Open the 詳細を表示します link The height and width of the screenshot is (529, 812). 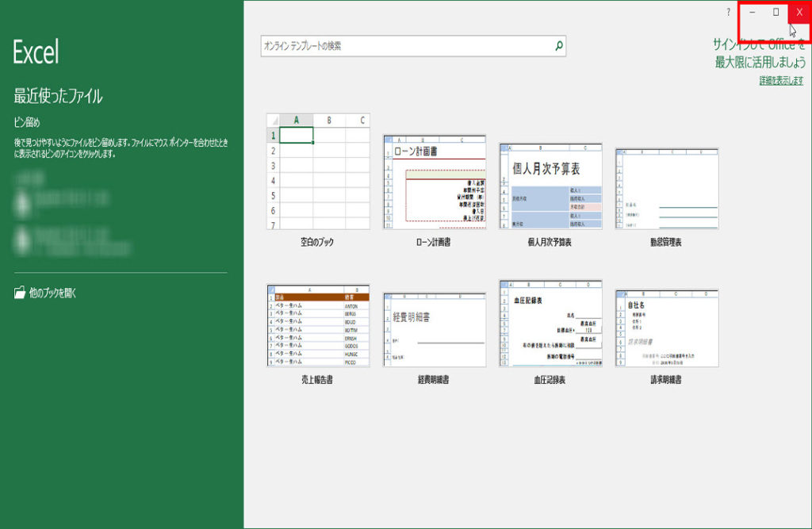point(780,81)
